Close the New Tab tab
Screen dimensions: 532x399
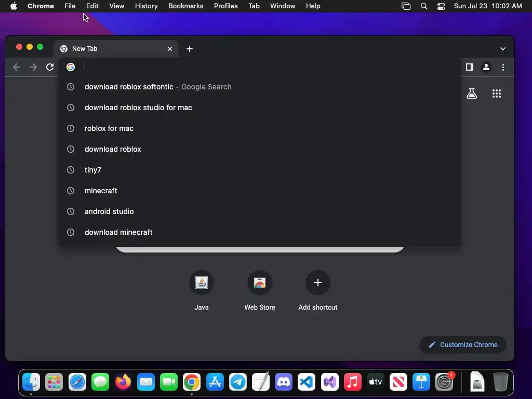(170, 49)
